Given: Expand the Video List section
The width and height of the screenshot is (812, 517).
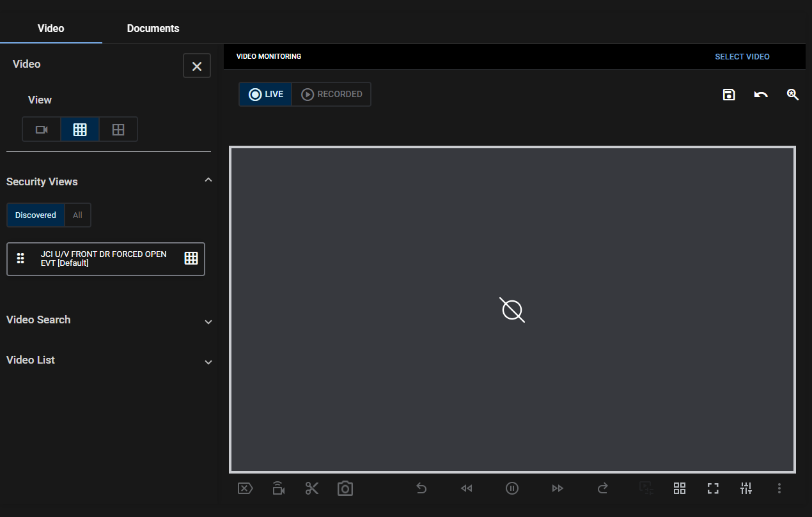Looking at the screenshot, I should 208,362.
